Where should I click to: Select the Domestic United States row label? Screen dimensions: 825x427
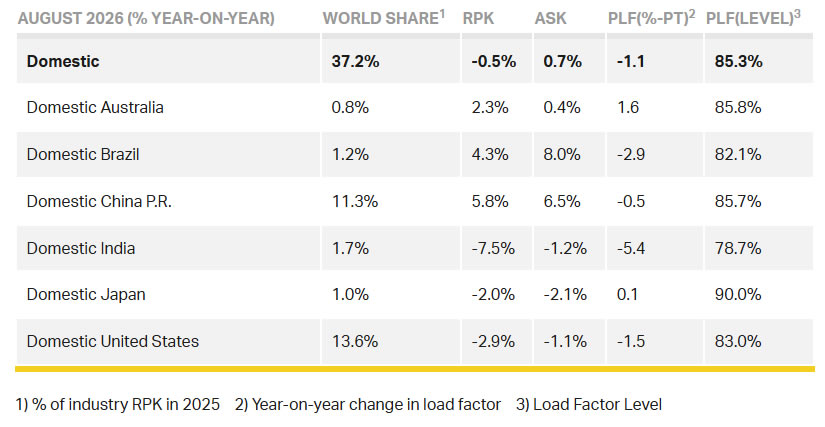click(113, 341)
